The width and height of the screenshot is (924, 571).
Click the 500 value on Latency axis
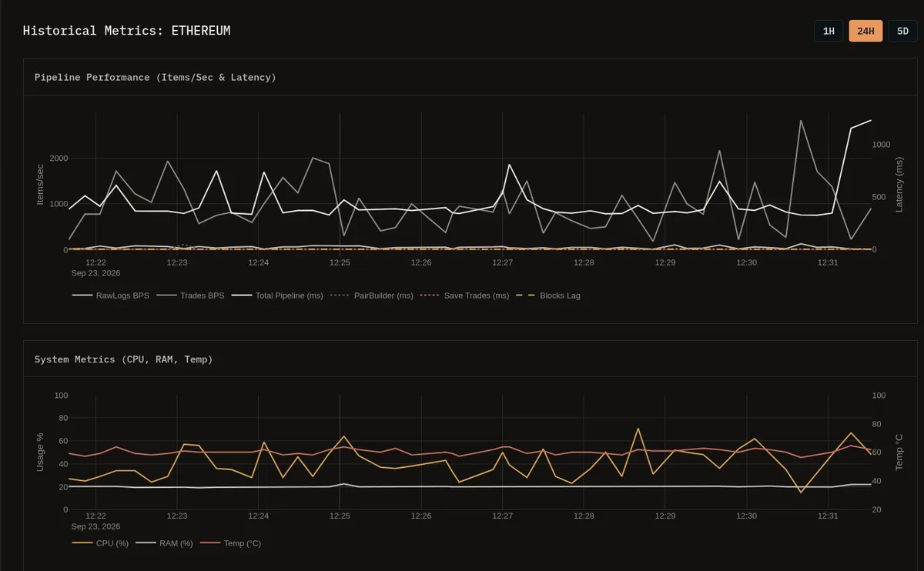(x=879, y=197)
